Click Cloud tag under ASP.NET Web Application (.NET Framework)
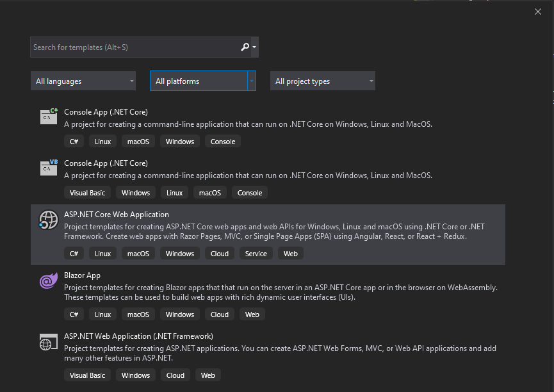Image resolution: width=554 pixels, height=392 pixels. click(175, 375)
